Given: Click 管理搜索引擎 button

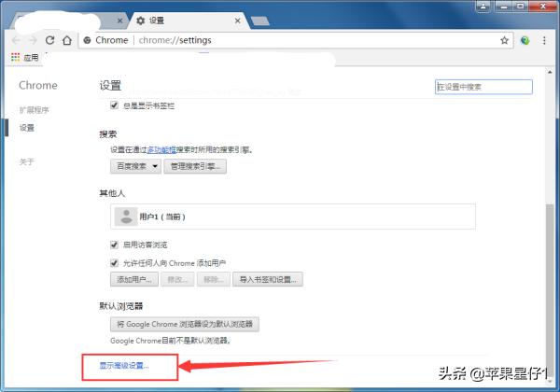Looking at the screenshot, I should click(x=195, y=166).
